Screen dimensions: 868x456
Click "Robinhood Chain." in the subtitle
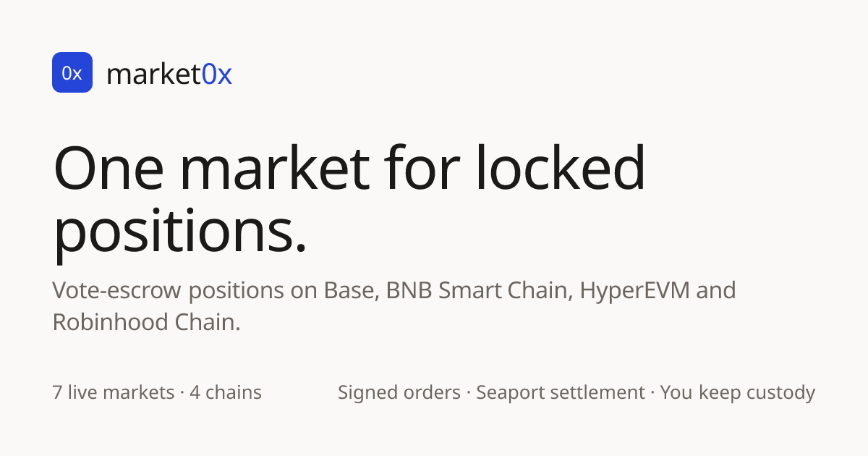(x=146, y=322)
